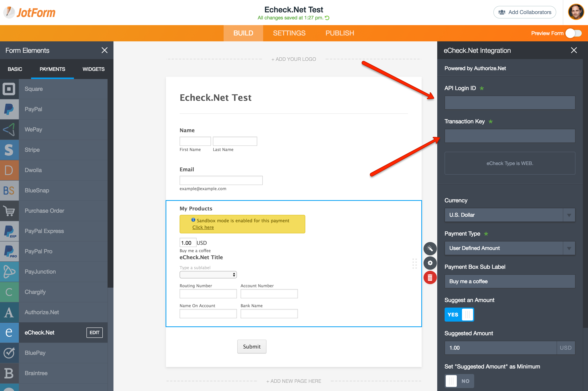This screenshot has width=588, height=391.
Task: Edit the Suggested Amount 1.00 field
Action: coord(500,348)
